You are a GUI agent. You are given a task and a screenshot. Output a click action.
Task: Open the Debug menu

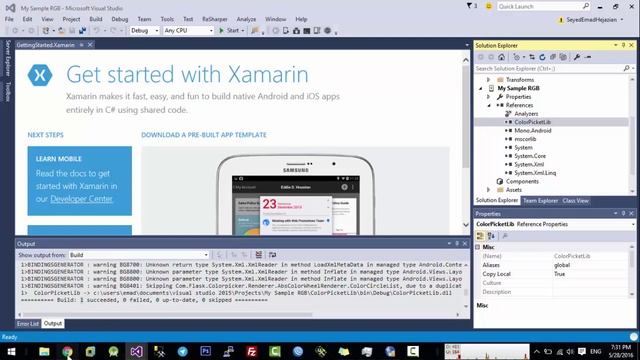[120, 19]
